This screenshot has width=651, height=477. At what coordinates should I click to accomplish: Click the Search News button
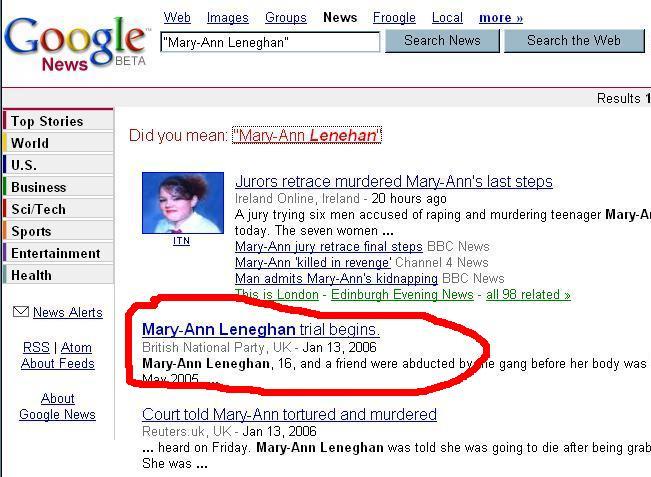pyautogui.click(x=442, y=41)
